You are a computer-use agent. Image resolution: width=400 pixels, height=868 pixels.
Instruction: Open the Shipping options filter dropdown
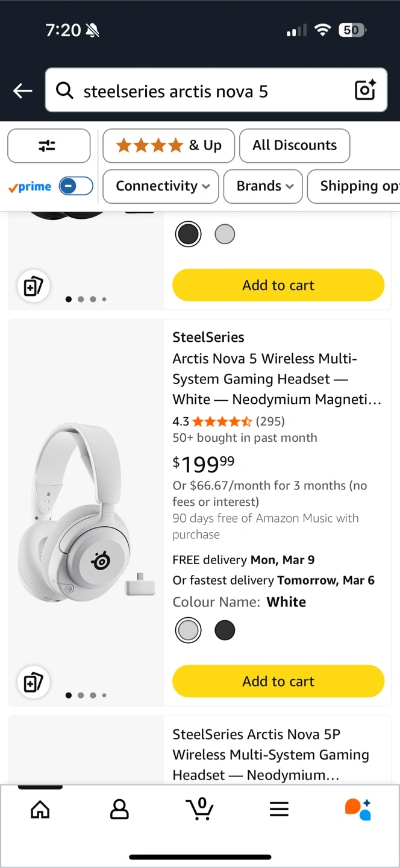pyautogui.click(x=355, y=186)
